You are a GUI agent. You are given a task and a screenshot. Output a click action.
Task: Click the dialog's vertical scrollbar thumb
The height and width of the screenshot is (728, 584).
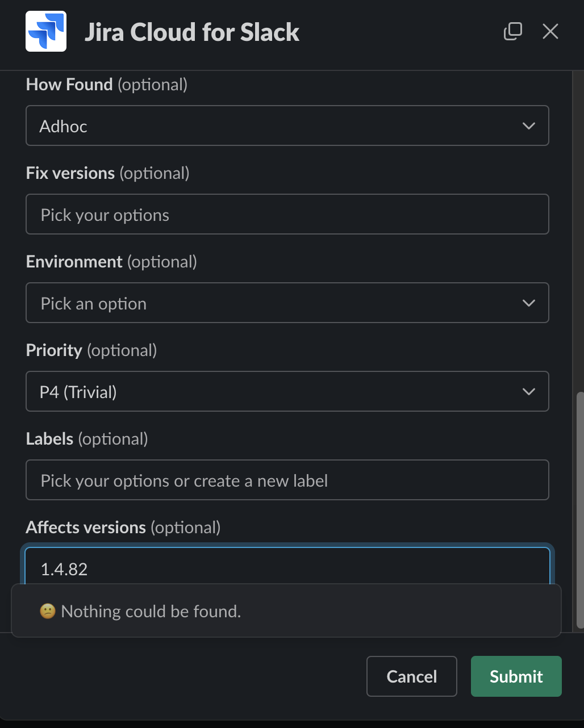tap(580, 510)
